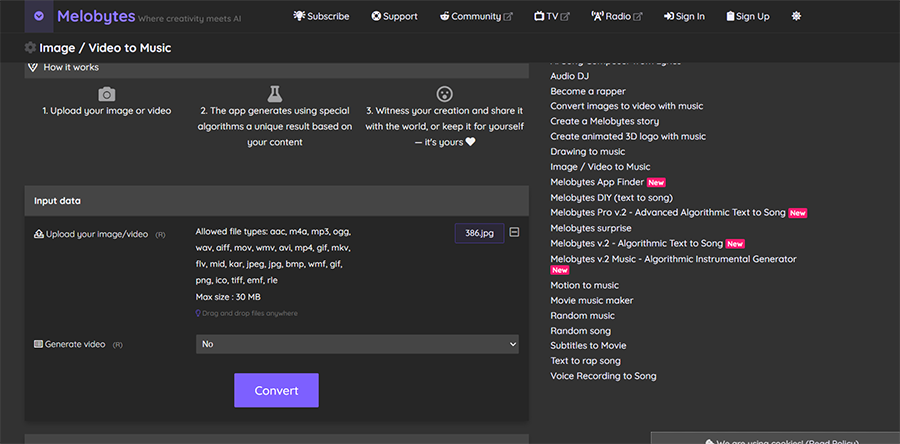Click the surprised face icon
The height and width of the screenshot is (444, 900).
[444, 94]
